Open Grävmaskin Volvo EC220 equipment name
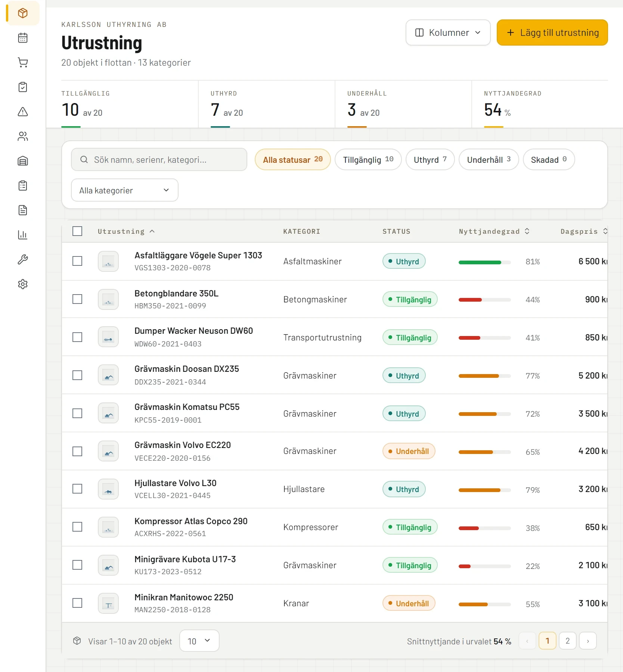The width and height of the screenshot is (623, 672). tap(183, 445)
